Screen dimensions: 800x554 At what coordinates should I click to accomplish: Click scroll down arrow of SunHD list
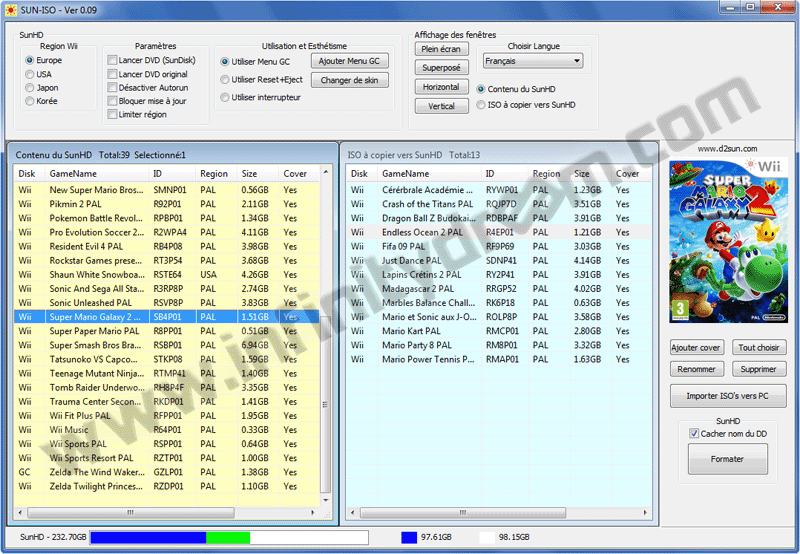[326, 500]
